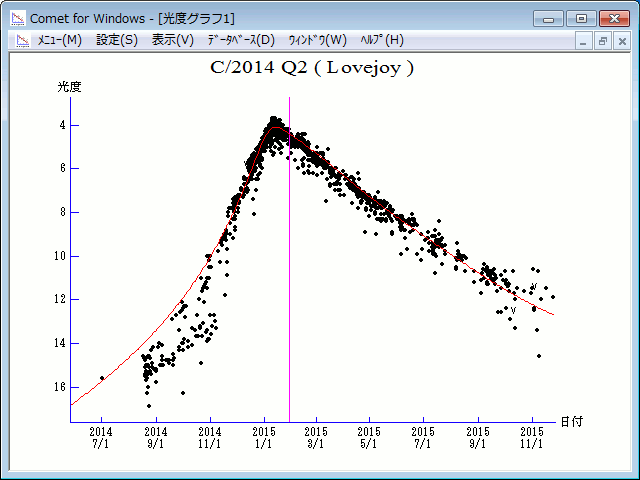This screenshot has width=640, height=480.
Task: Click magnitude 4 on the y-axis
Action: pos(62,125)
